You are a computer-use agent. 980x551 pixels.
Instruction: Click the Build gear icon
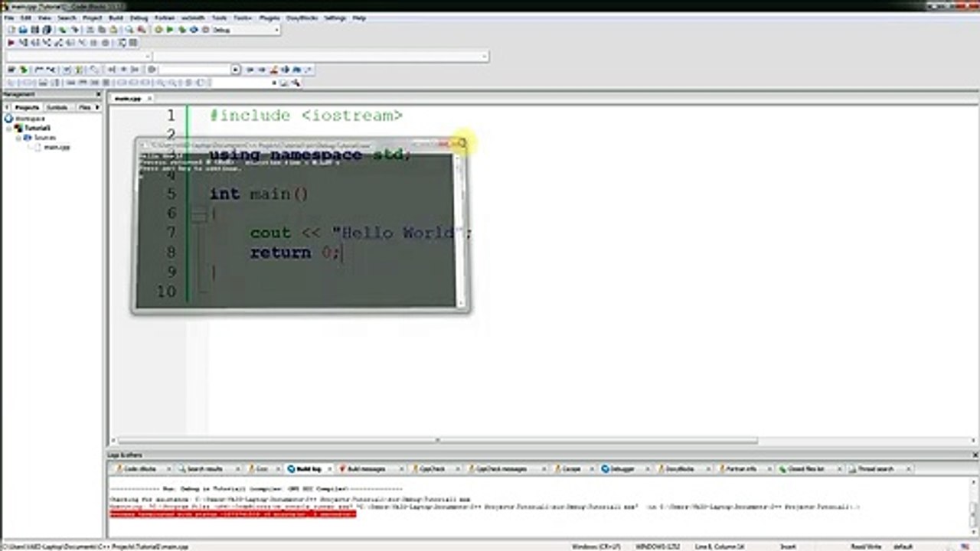tap(158, 30)
